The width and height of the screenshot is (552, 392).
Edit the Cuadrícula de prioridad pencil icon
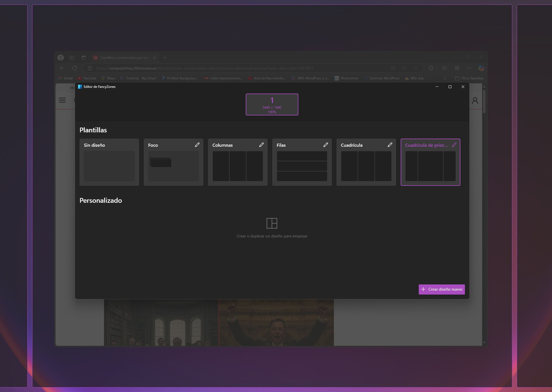coord(454,145)
